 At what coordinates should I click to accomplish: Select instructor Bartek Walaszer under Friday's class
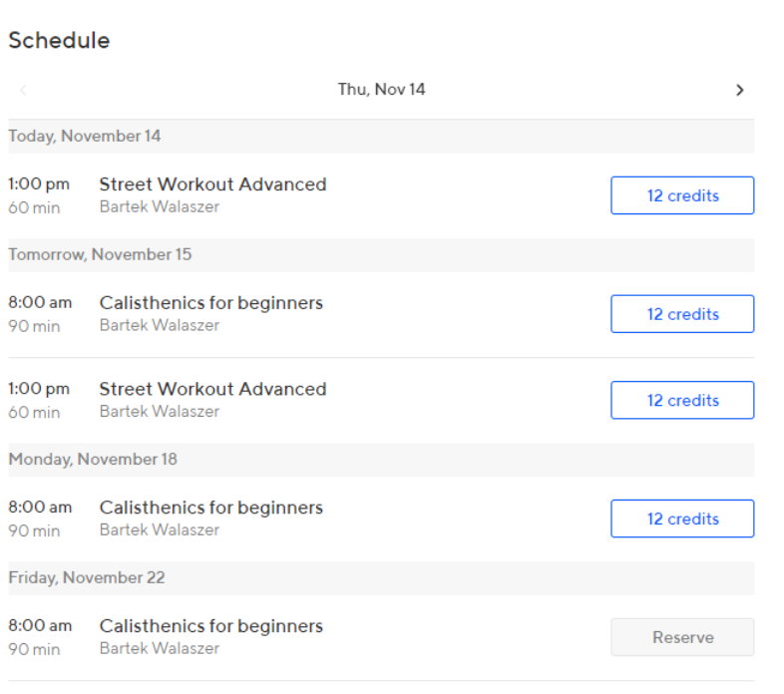tap(160, 648)
